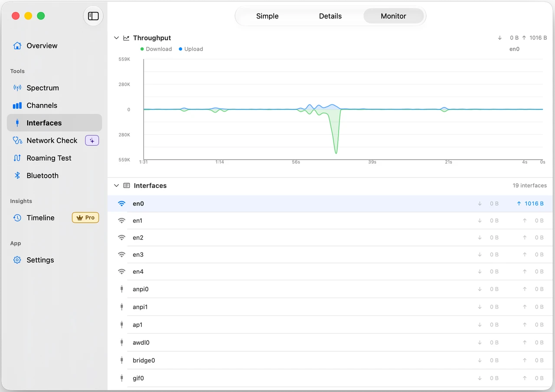
Task: Toggle the Download series in chart legend
Action: pos(157,49)
